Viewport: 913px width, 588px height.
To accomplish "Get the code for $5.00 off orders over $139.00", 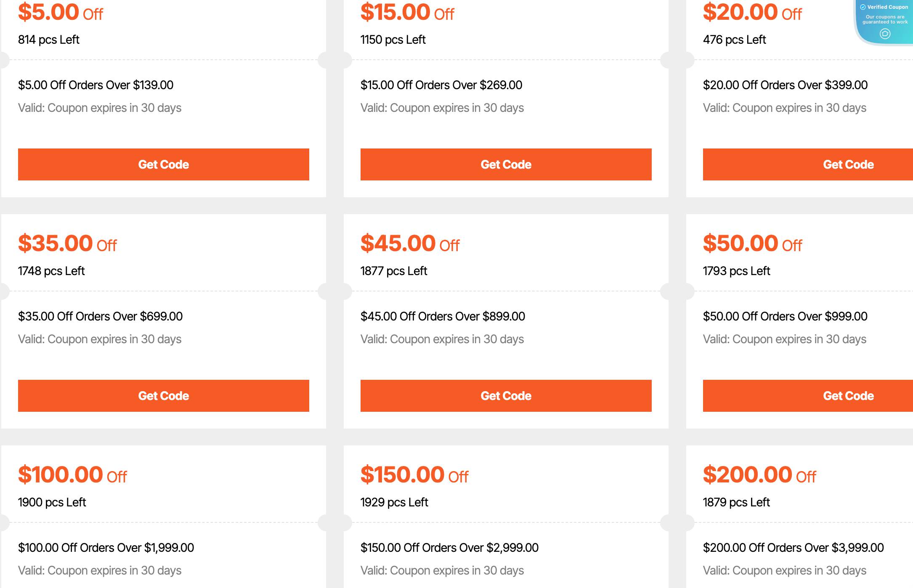I will 164,164.
